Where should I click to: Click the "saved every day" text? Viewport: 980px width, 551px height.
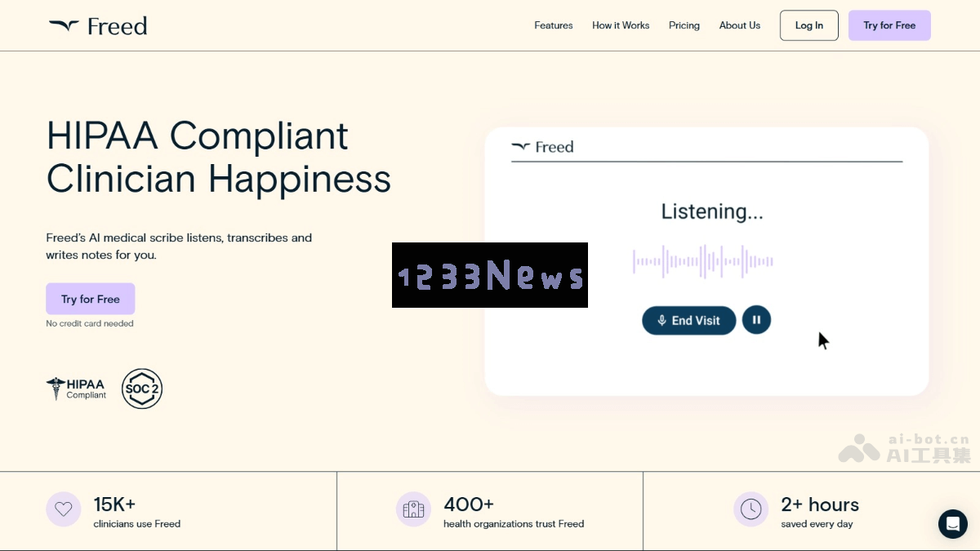(x=817, y=524)
